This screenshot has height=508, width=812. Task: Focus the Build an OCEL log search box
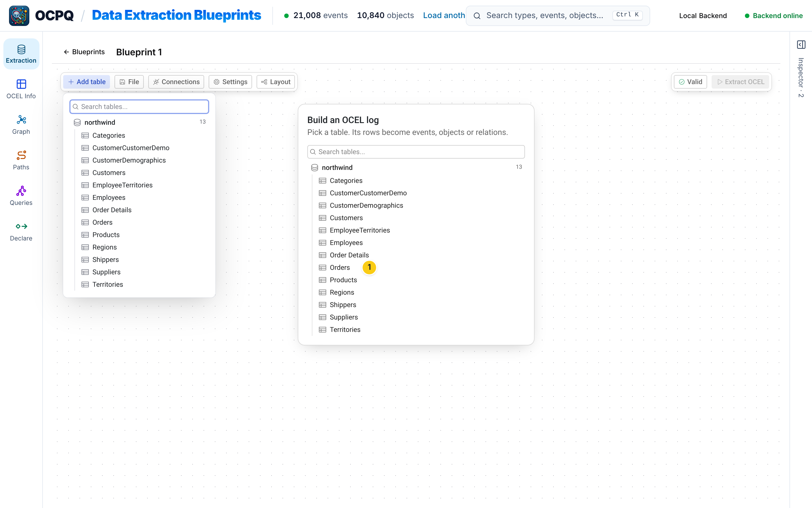click(416, 152)
